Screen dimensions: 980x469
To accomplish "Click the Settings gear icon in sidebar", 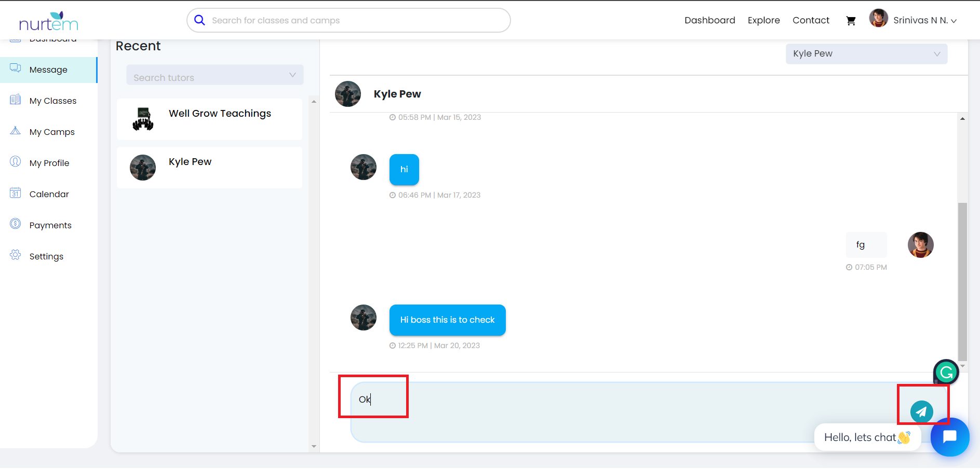I will [16, 255].
